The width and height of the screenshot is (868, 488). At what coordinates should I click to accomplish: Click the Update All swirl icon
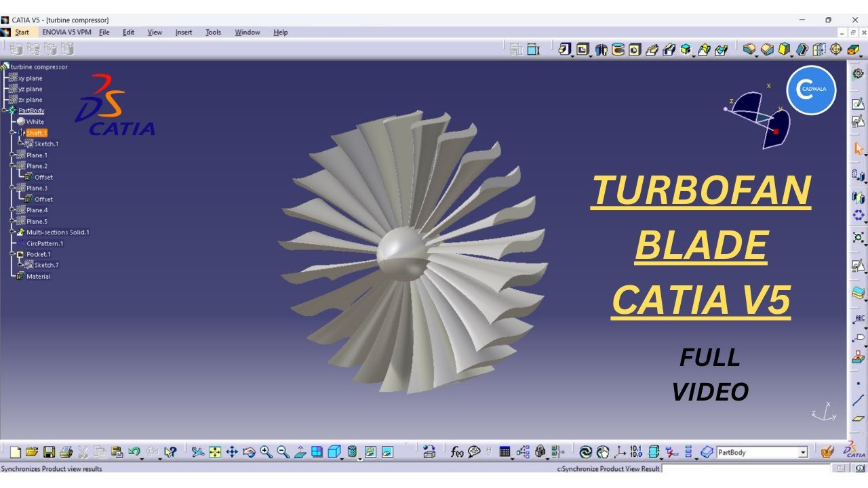585,452
